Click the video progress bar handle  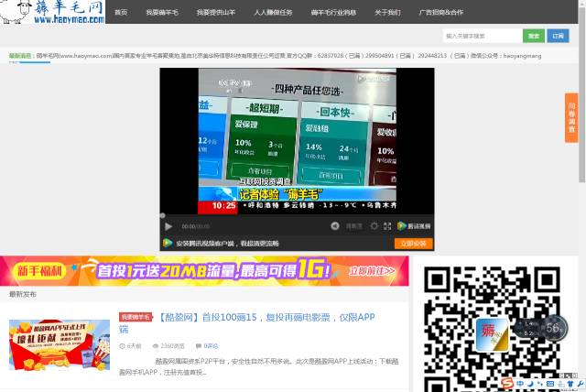pyautogui.click(x=163, y=215)
